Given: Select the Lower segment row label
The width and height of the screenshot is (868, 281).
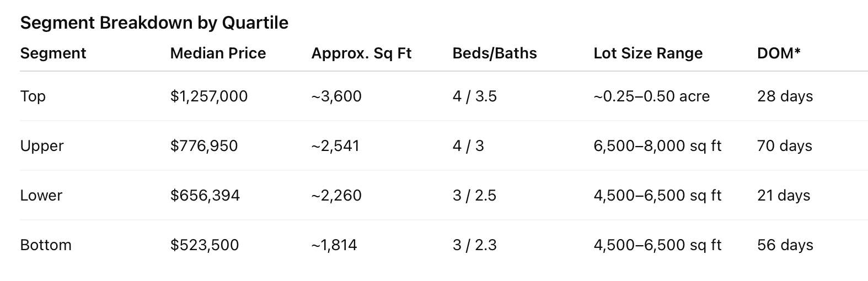Looking at the screenshot, I should pos(41,196).
